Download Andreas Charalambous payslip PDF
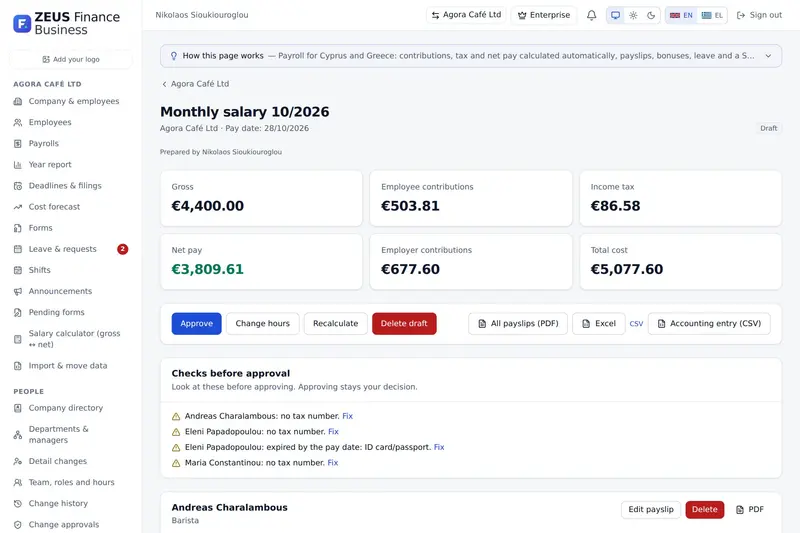 click(750, 510)
